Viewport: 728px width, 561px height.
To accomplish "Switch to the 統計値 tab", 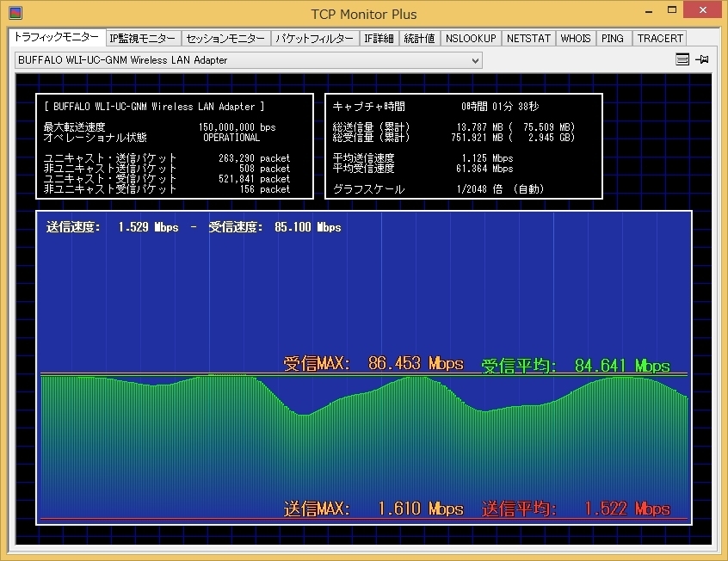I will (420, 39).
